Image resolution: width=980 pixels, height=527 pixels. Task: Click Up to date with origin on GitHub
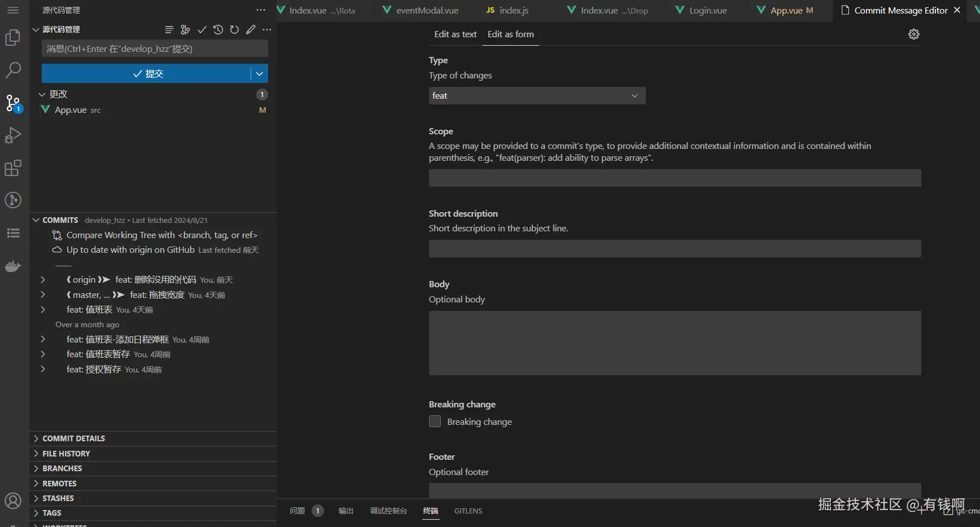(x=130, y=250)
